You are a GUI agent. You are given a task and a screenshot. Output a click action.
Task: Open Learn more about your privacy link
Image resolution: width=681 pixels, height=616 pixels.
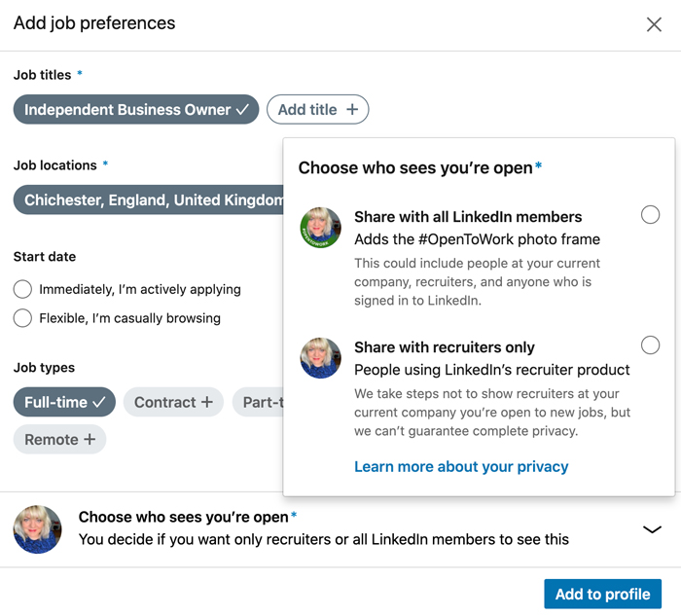point(461,466)
